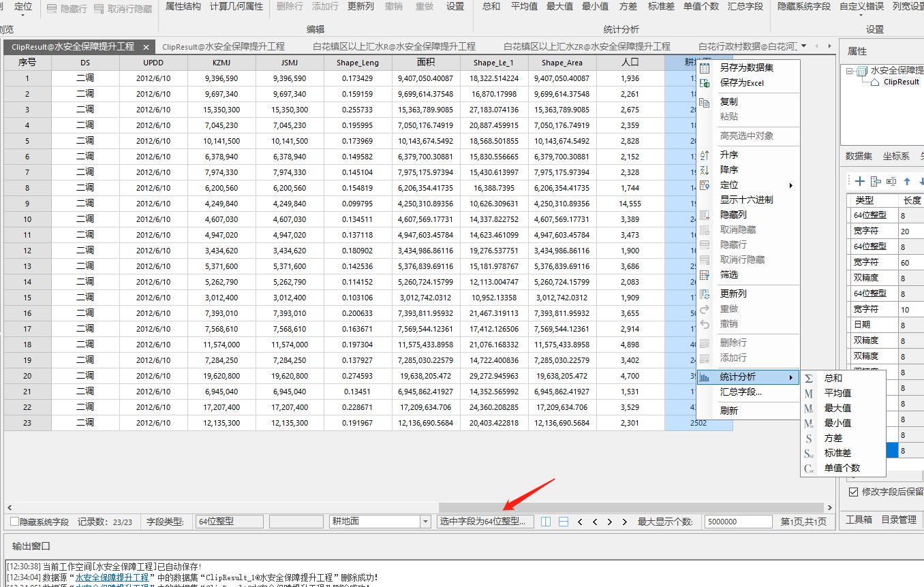Click 隐藏系统字段 ribbon button
The image size is (924, 587).
(x=804, y=6)
